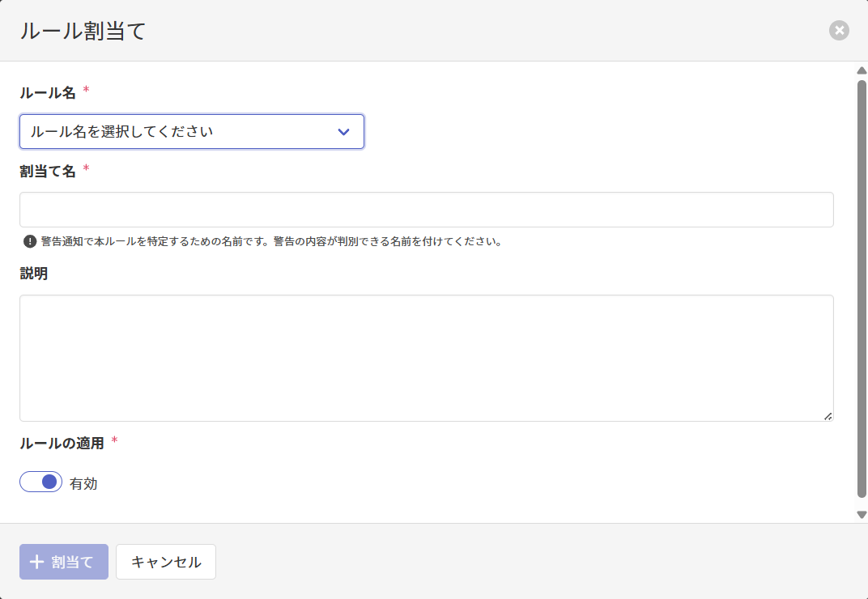Click the 説明 field label
Image resolution: width=868 pixels, height=599 pixels.
click(x=34, y=274)
